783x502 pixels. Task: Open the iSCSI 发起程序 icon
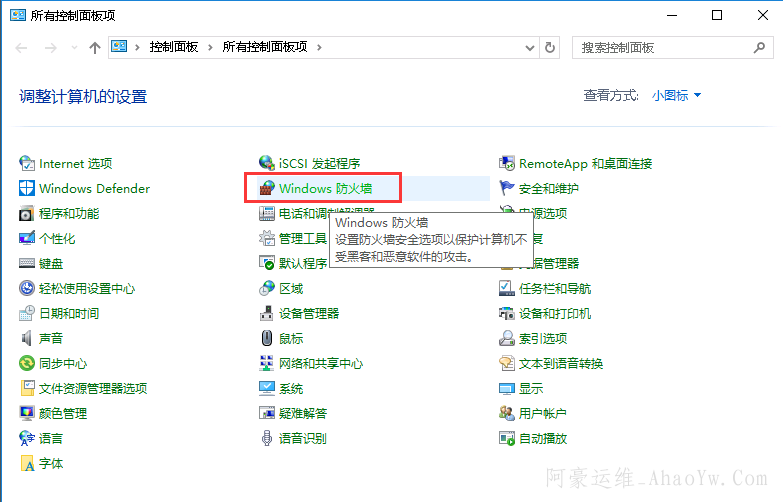pyautogui.click(x=267, y=163)
